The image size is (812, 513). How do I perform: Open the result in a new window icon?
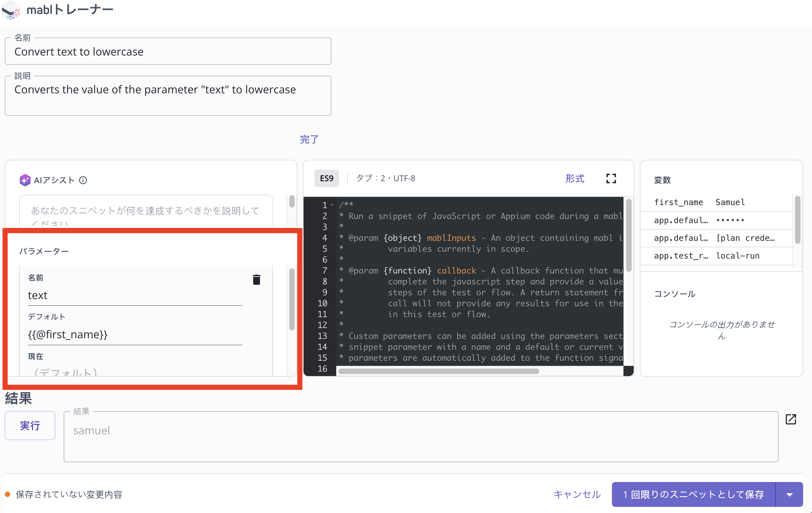point(791,419)
